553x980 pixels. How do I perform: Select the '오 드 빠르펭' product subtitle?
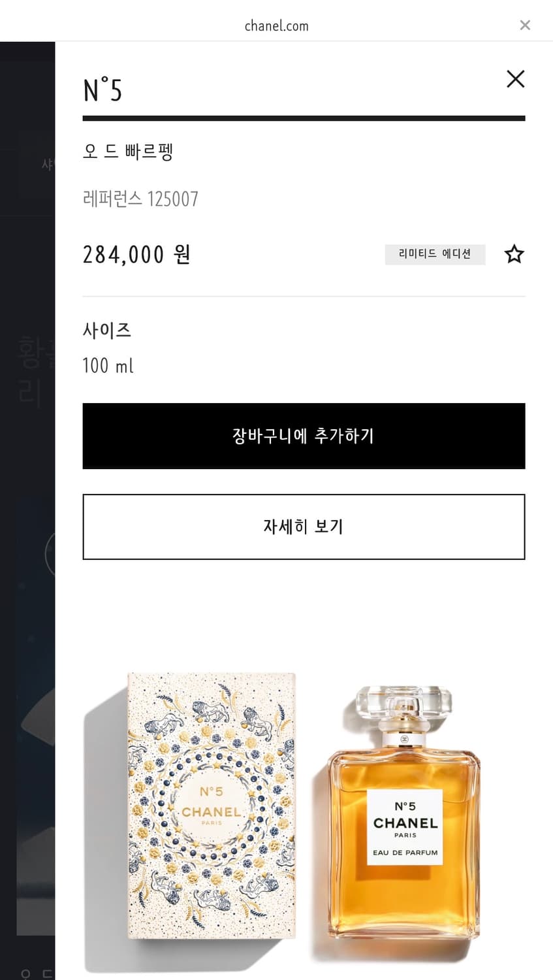[x=128, y=151]
